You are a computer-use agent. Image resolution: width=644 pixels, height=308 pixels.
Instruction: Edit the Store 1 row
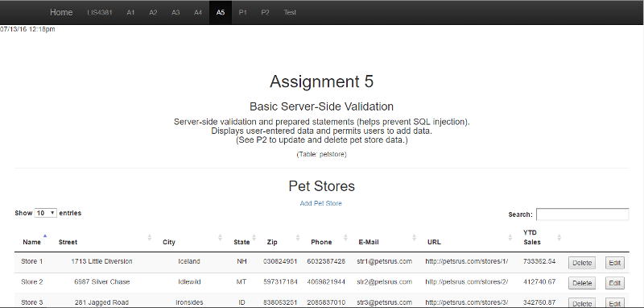(x=614, y=263)
